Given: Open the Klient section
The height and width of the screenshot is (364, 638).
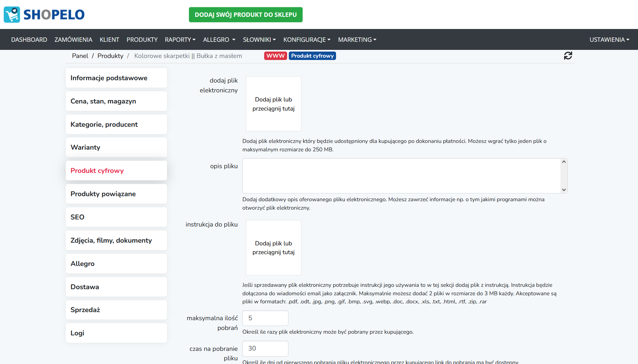Looking at the screenshot, I should [x=109, y=39].
